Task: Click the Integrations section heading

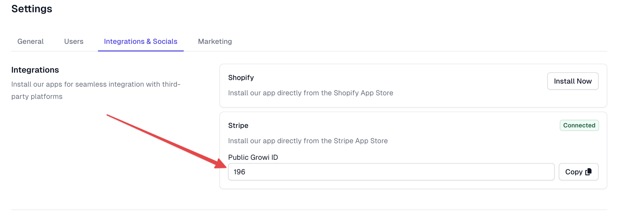Action: coord(35,70)
